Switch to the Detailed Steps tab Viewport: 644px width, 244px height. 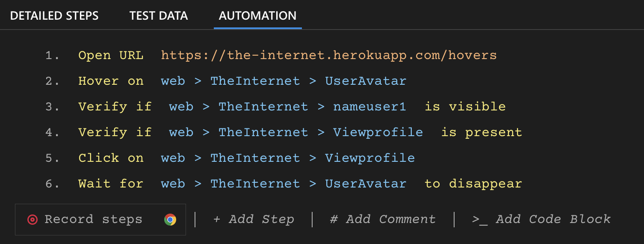54,16
